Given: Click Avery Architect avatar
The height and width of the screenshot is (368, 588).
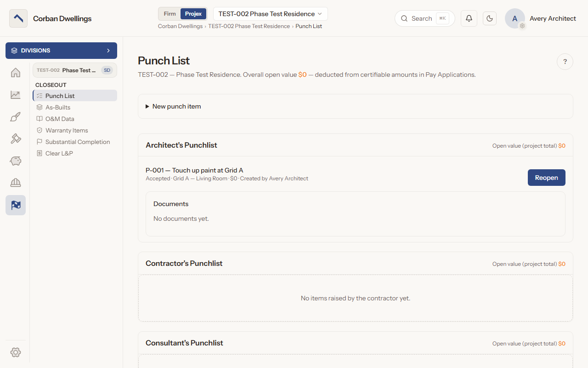Looking at the screenshot, I should (515, 18).
